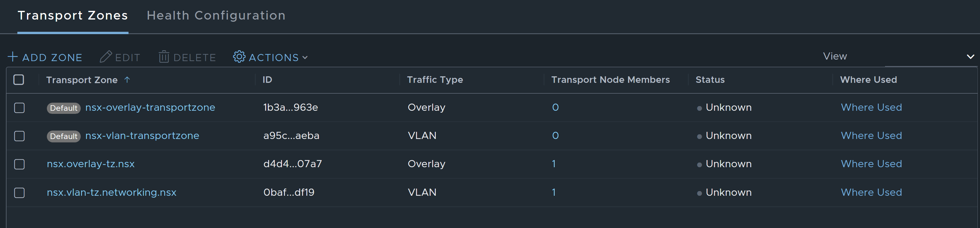
Task: Select the nsx.overlay-tz.nsx row checkbox
Action: coord(20,164)
